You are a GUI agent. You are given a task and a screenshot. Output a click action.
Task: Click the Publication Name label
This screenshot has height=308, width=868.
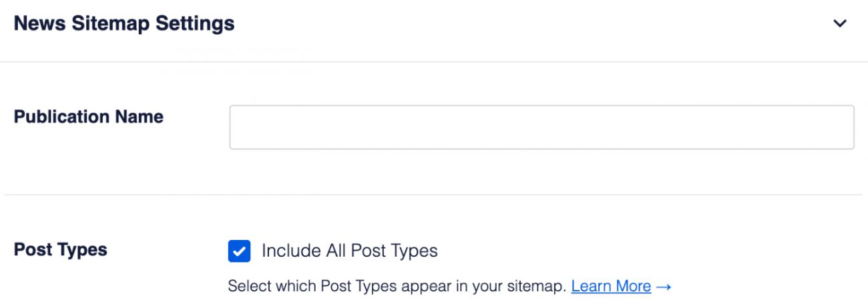(88, 117)
